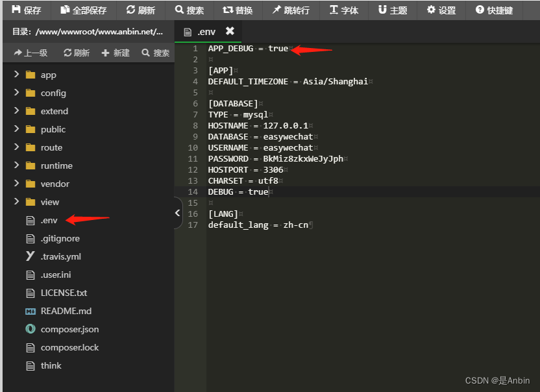Click the 上一级 (Up level) button

point(31,53)
